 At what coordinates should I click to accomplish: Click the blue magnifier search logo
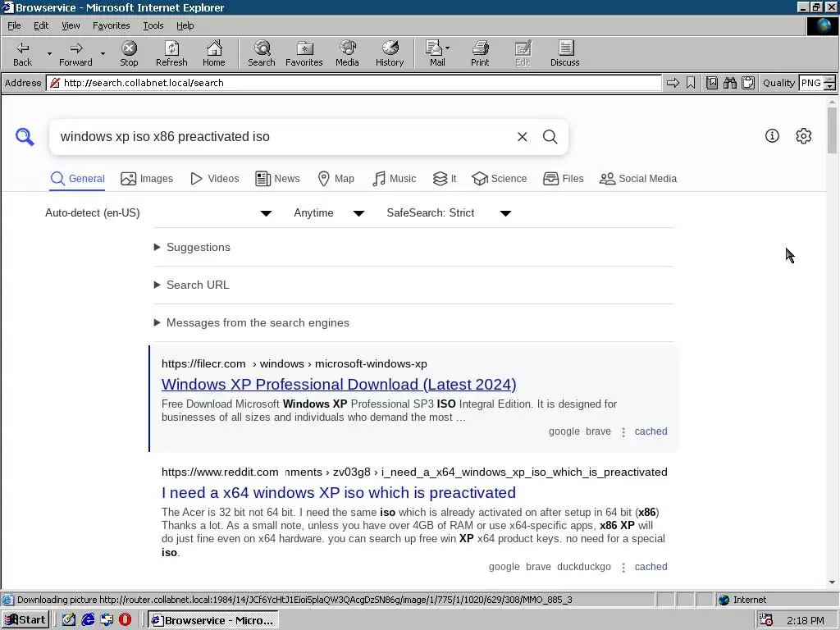pyautogui.click(x=25, y=137)
